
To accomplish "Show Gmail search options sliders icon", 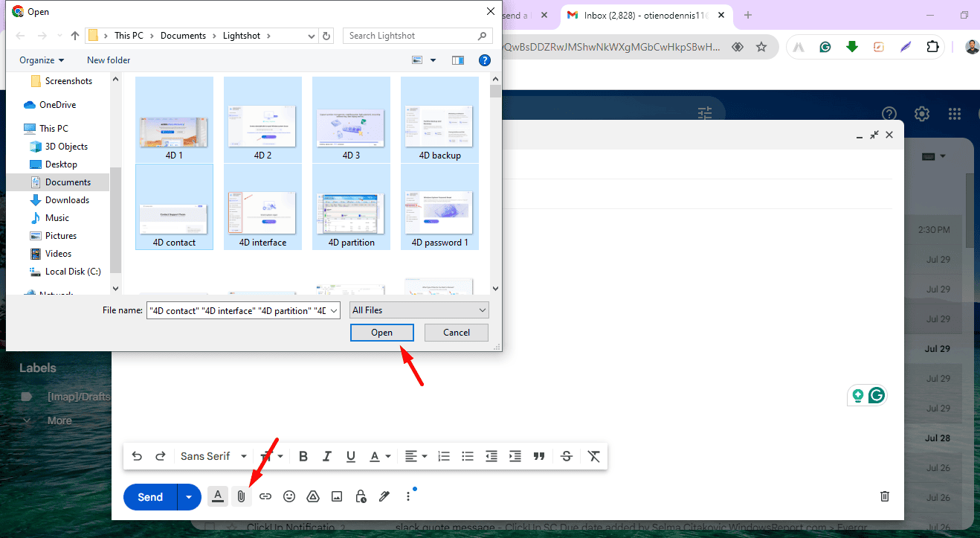I will [705, 114].
